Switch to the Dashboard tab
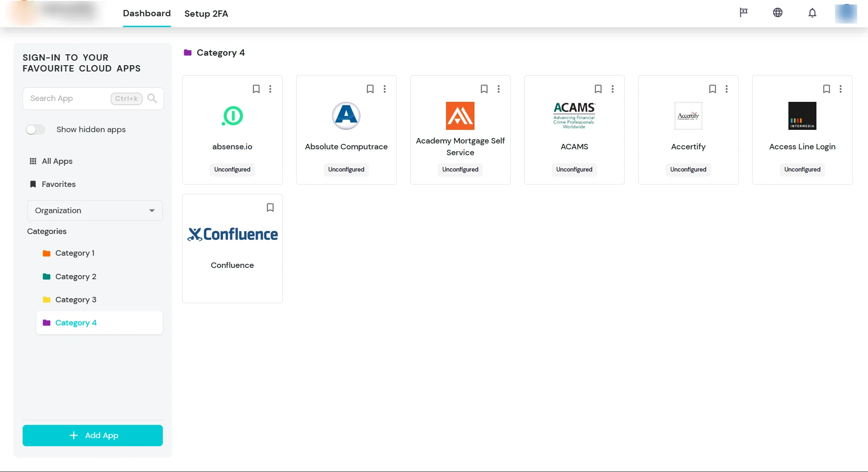The image size is (868, 472). [147, 14]
